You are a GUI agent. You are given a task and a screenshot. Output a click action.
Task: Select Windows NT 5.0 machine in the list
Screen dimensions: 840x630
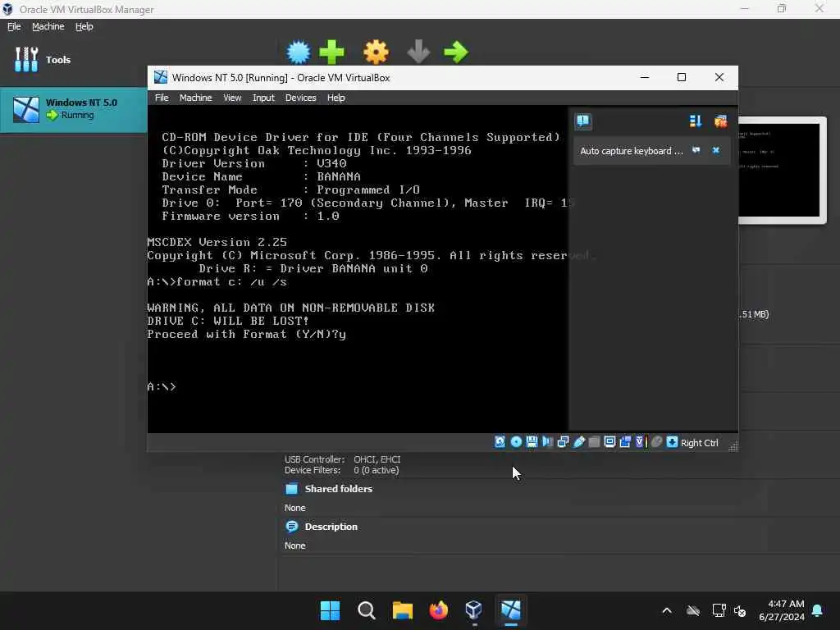(x=73, y=109)
